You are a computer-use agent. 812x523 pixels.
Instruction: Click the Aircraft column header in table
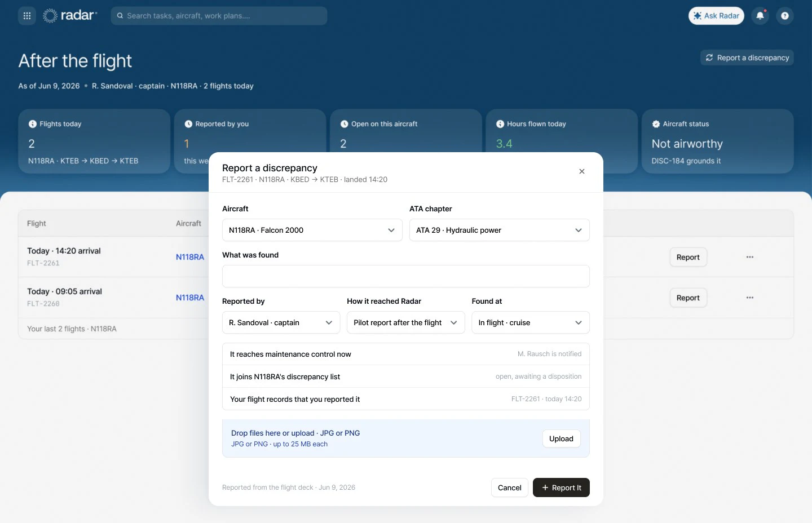[x=188, y=223]
